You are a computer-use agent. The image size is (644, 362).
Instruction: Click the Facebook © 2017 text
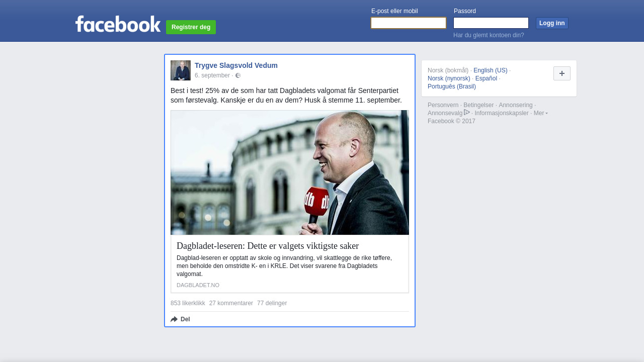pos(451,121)
